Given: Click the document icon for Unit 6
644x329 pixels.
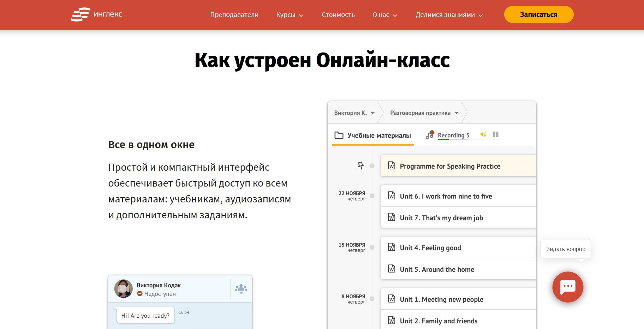Looking at the screenshot, I should [392, 196].
